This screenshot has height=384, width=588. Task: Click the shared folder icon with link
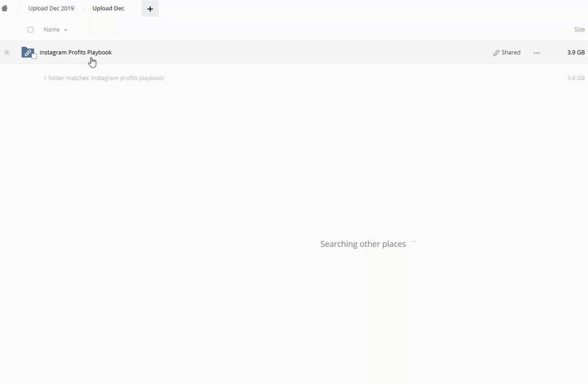tap(27, 52)
